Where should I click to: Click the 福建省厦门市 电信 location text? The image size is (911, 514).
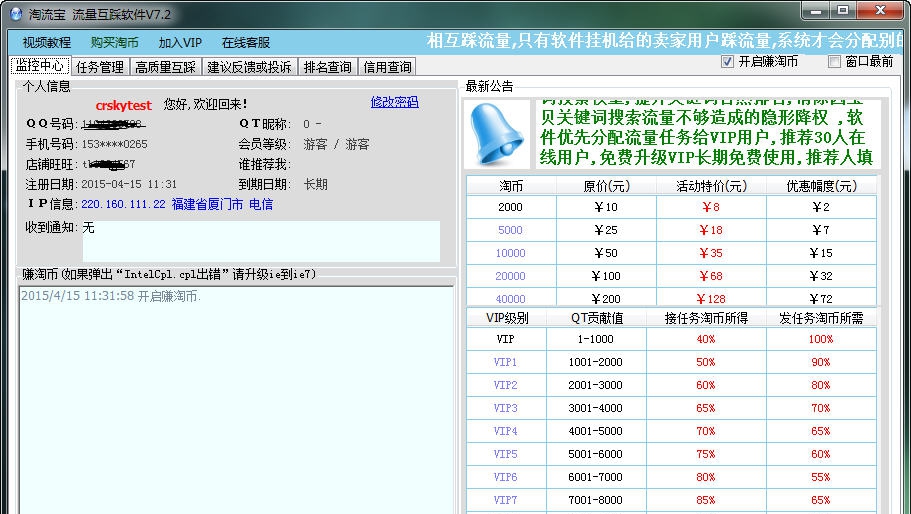tap(222, 204)
